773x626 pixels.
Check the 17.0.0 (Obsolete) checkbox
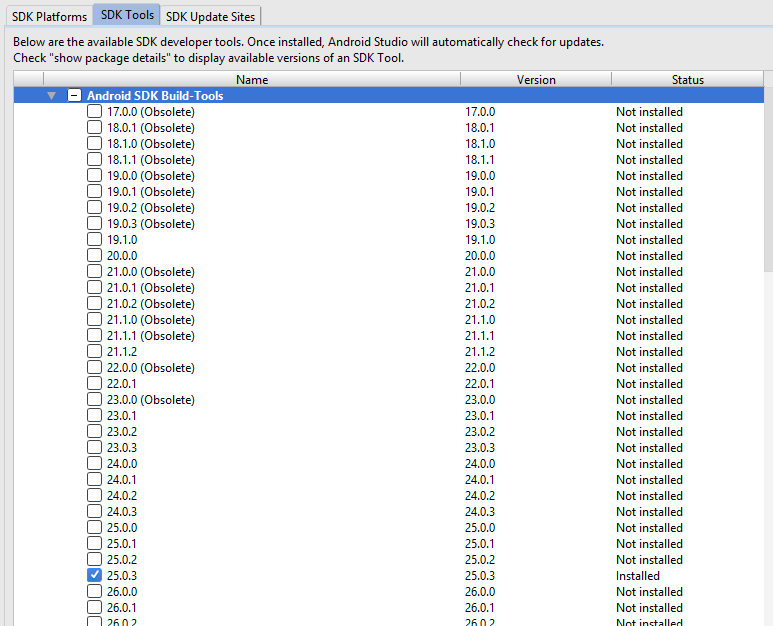[94, 111]
